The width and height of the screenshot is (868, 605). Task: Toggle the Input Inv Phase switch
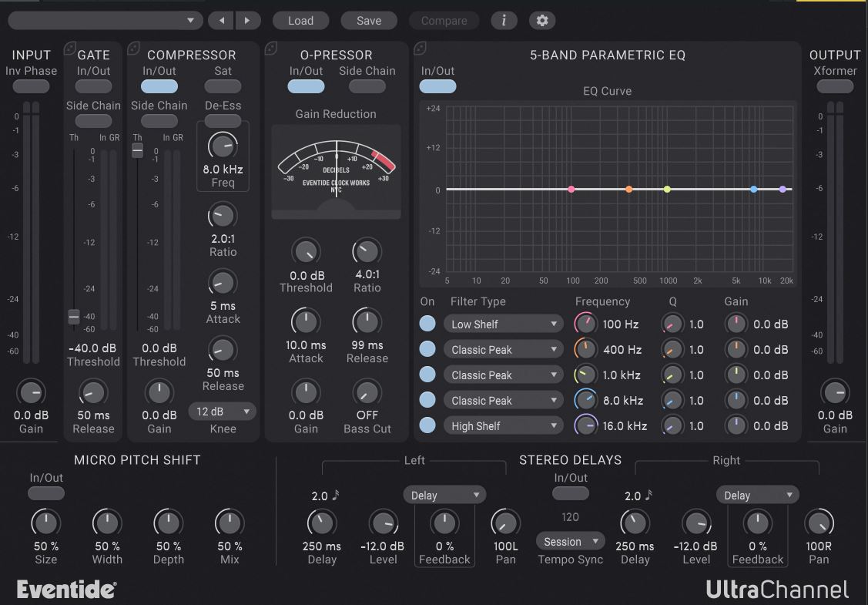click(x=31, y=86)
